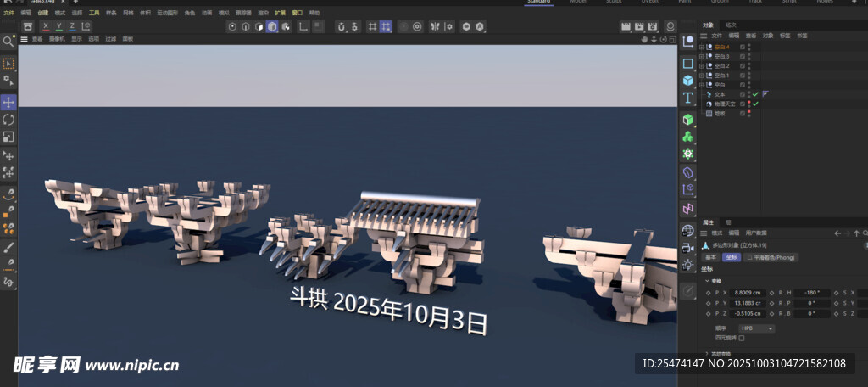Click the Light object icon
The height and width of the screenshot is (387, 868).
tap(688, 264)
